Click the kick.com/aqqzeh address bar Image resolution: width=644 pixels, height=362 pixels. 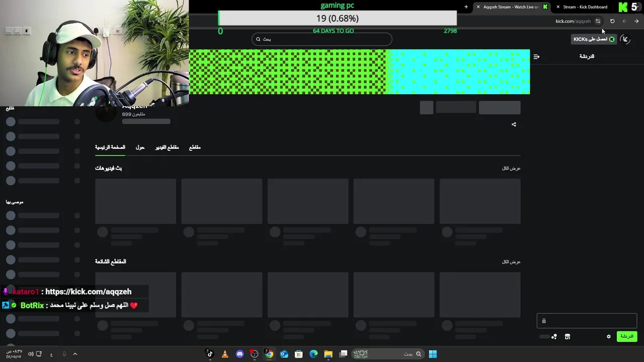tap(573, 21)
